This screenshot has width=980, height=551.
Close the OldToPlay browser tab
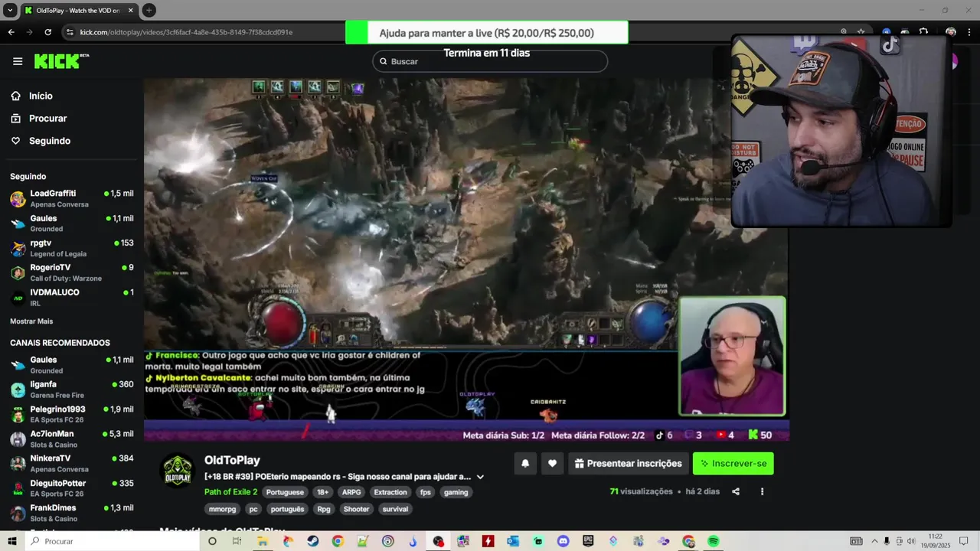click(x=130, y=10)
